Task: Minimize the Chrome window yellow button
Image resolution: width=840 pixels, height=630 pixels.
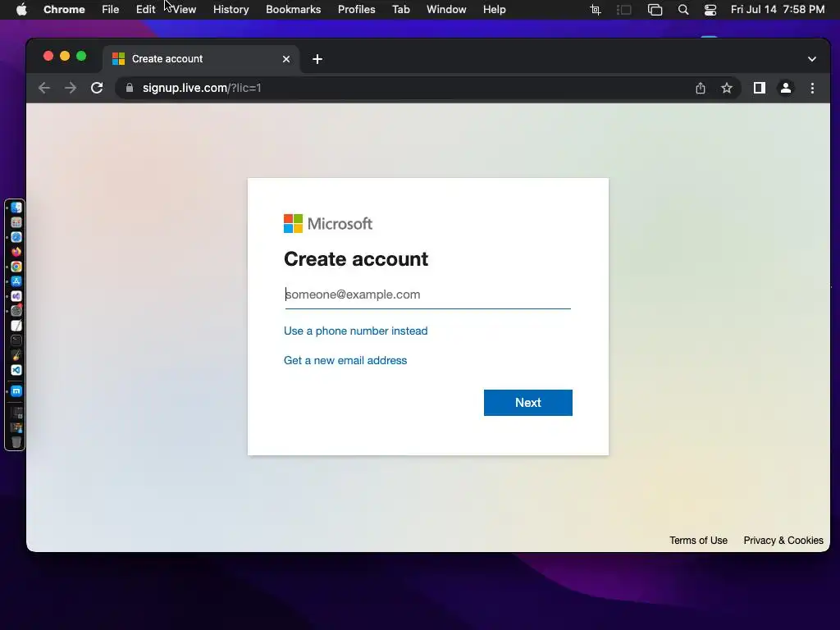Action: coord(65,57)
